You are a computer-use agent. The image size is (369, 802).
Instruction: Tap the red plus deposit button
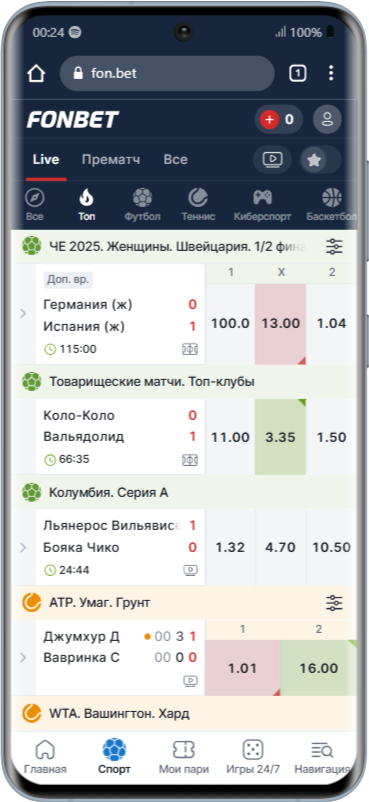(x=269, y=120)
